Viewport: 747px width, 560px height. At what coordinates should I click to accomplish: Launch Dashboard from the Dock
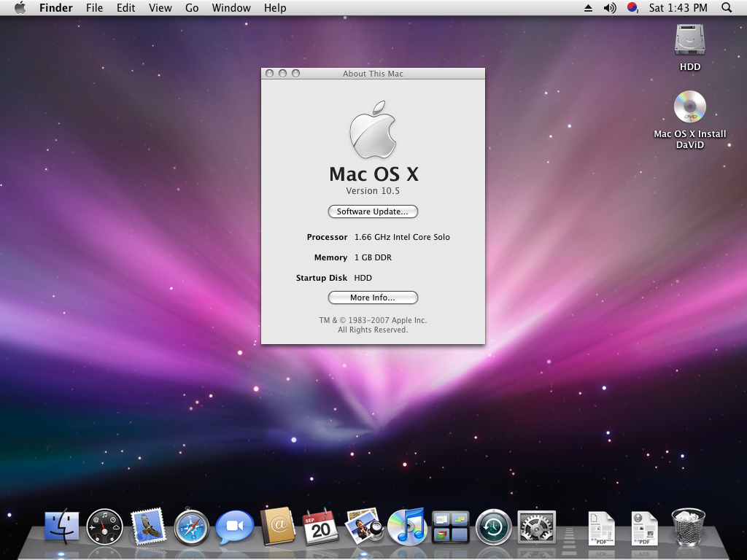point(105,526)
